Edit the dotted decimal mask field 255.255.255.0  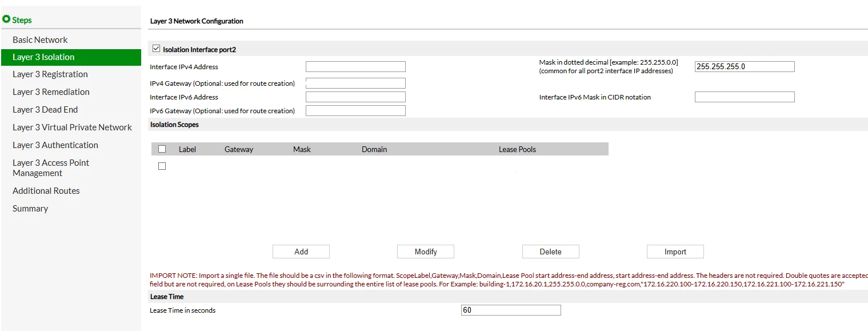(745, 67)
